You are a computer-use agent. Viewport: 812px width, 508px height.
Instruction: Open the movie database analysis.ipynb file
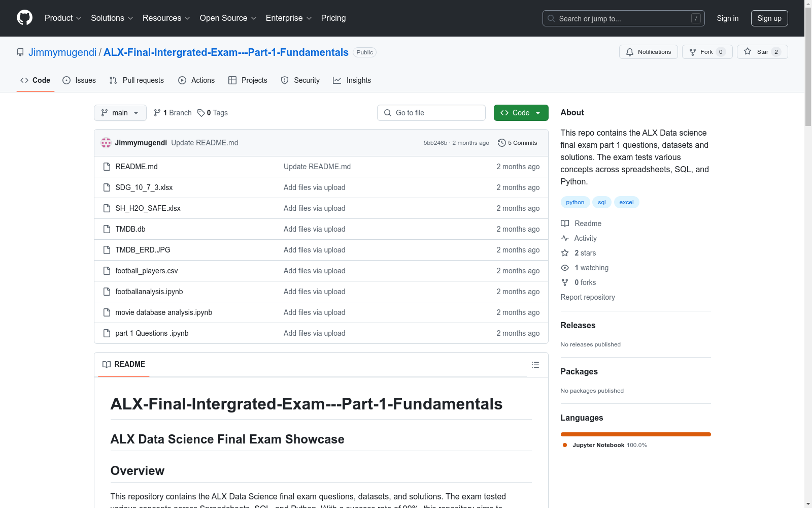(x=164, y=312)
